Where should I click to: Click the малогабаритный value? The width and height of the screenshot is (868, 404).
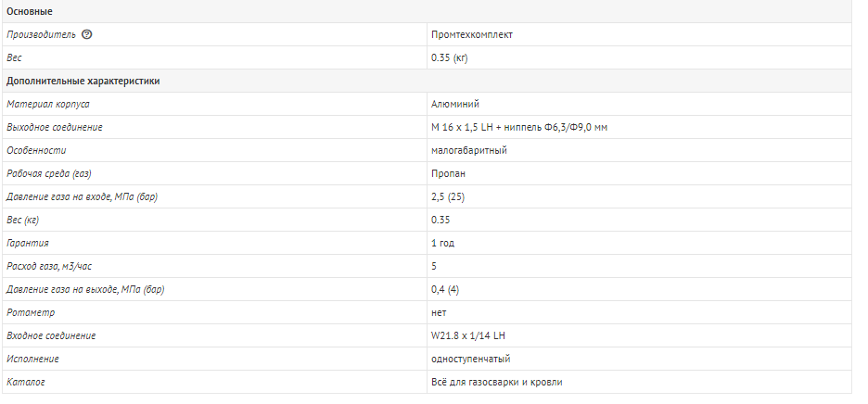[469, 150]
